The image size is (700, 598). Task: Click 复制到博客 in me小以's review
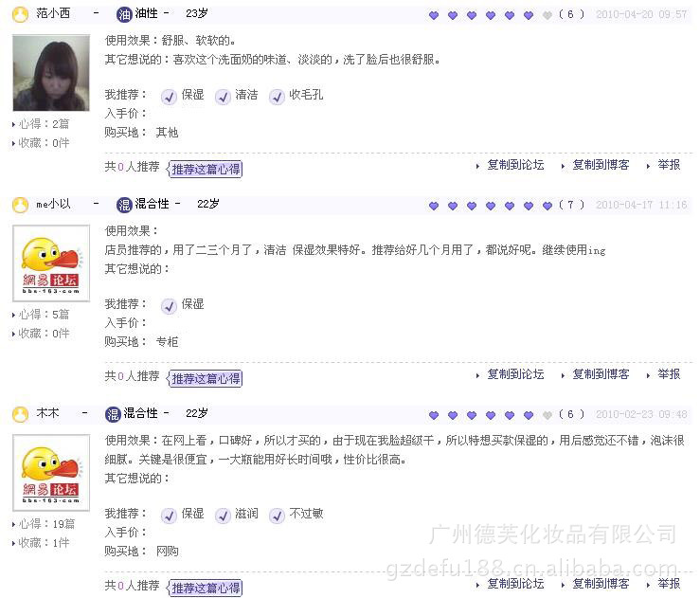click(601, 374)
